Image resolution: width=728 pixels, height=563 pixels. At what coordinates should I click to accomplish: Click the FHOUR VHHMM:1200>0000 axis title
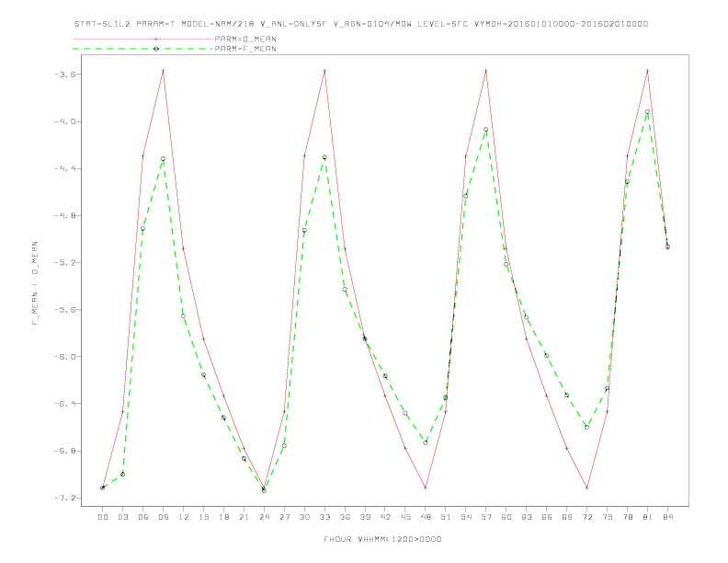(x=382, y=539)
